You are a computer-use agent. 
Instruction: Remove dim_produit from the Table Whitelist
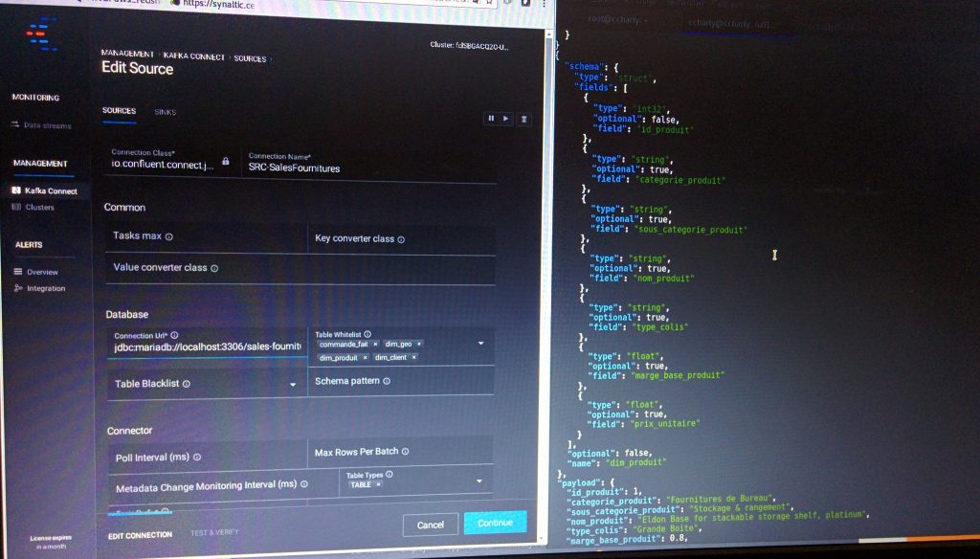[365, 357]
